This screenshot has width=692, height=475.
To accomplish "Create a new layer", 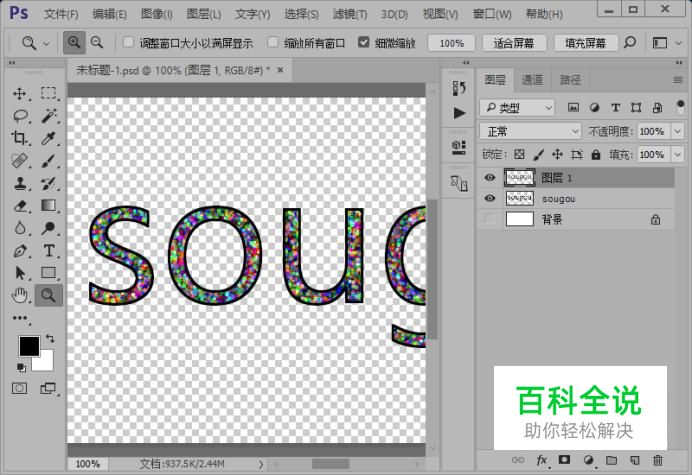I will [635, 460].
